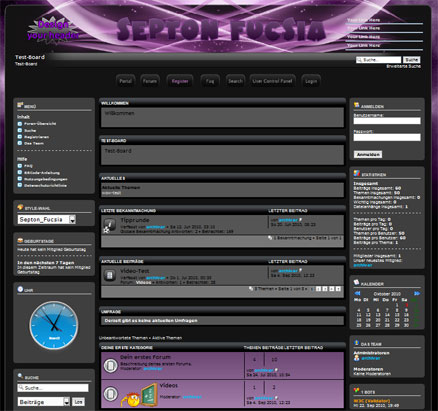Click the Video-Test topic icon
438x411 pixels.
pyautogui.click(x=109, y=275)
